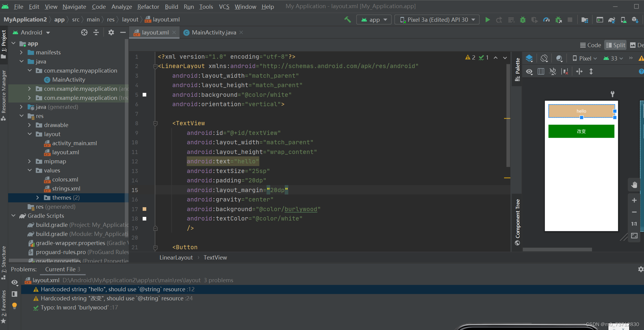Screen dimensions: 644x330
Task: Select the Pan hand tool in preview
Action: [634, 185]
